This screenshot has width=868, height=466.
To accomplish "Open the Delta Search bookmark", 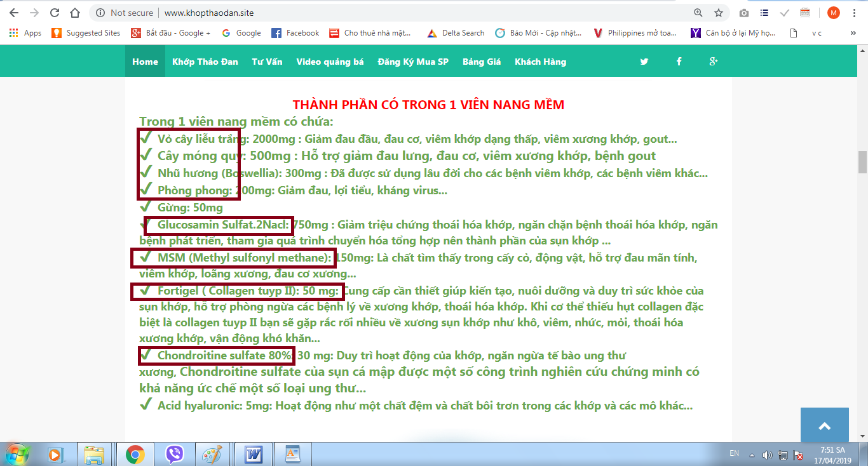I will coord(456,33).
